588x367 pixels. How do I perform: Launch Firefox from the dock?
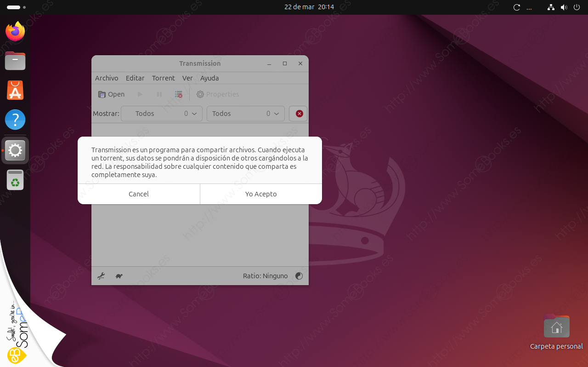(x=15, y=31)
